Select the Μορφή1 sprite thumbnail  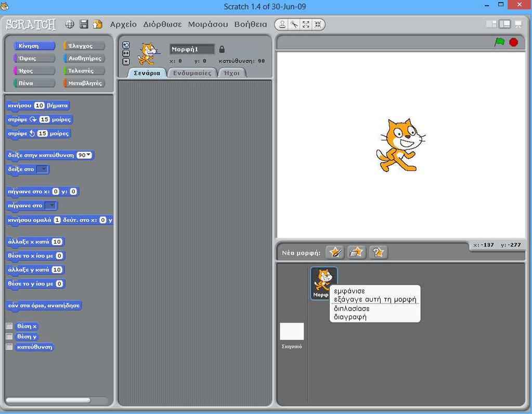click(x=324, y=283)
